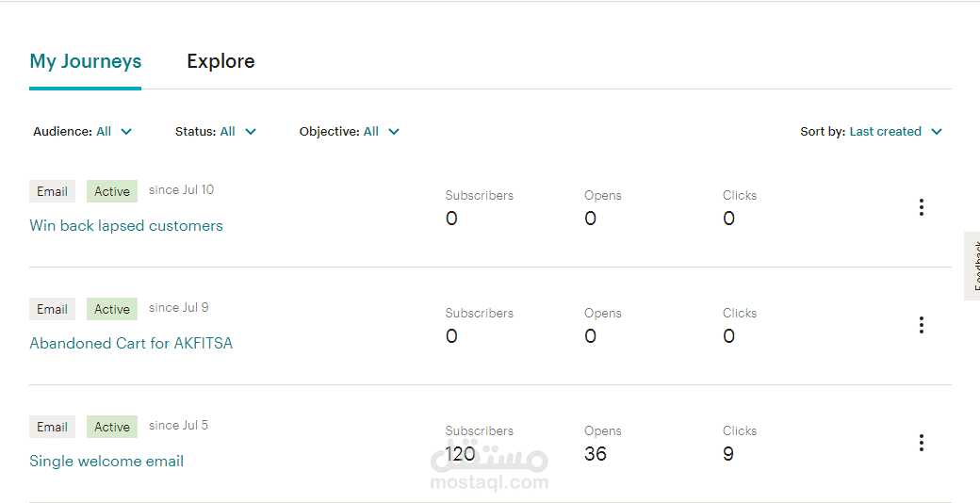Open three-dot menu for Abandoned Cart journey
This screenshot has width=980, height=503.
coord(922,325)
